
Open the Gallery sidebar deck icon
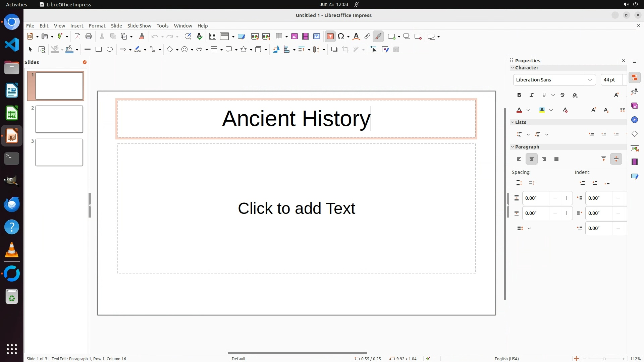click(634, 106)
